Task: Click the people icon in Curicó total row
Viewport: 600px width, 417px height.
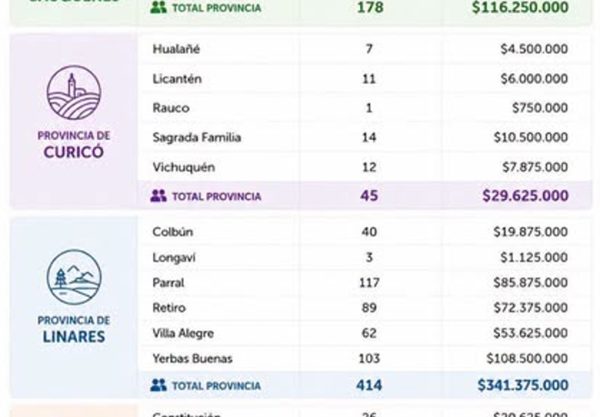Action: click(x=158, y=196)
